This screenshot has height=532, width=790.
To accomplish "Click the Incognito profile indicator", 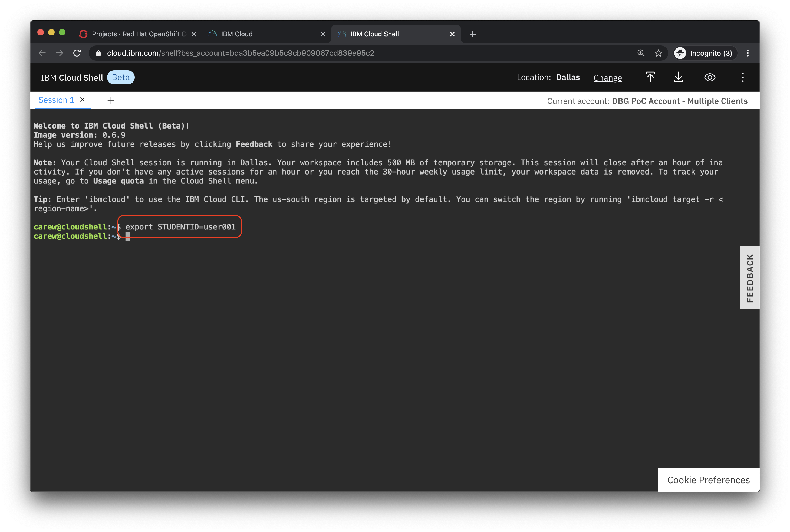I will tap(705, 53).
